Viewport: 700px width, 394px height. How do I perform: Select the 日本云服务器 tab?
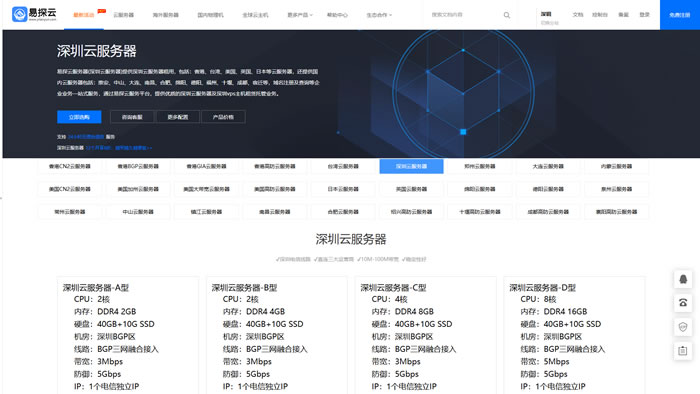[343, 189]
